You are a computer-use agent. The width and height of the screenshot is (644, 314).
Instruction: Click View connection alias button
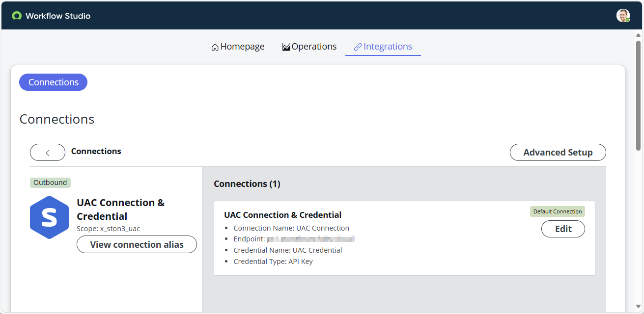coord(137,244)
